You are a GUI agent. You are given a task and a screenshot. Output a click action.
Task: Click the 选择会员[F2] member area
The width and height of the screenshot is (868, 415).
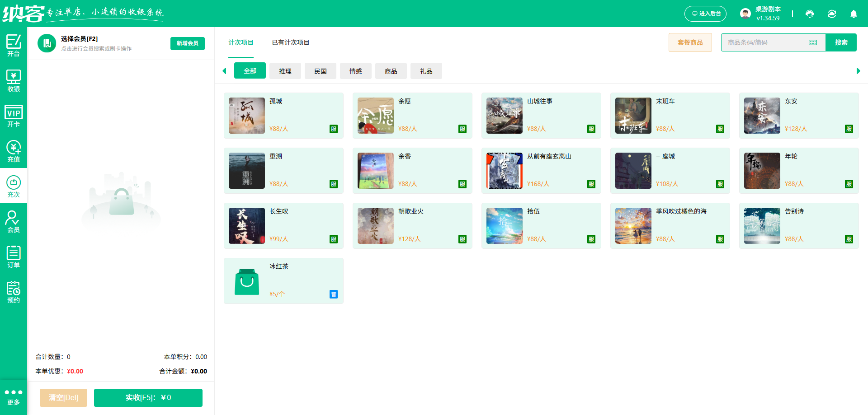[96, 43]
